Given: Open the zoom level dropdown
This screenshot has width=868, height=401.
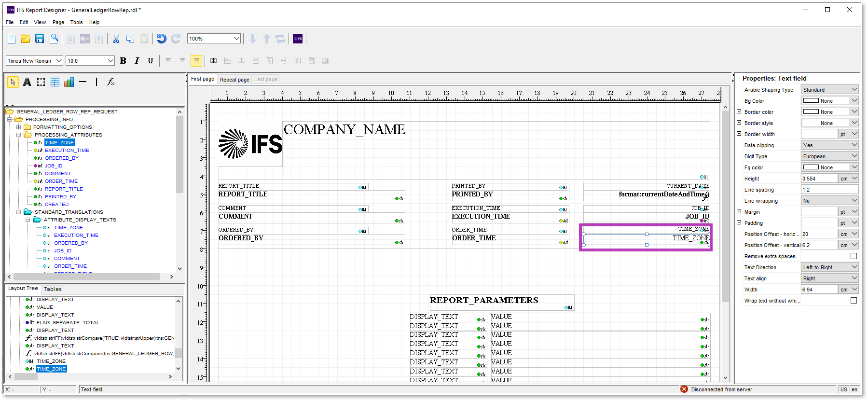Looking at the screenshot, I should pos(236,39).
